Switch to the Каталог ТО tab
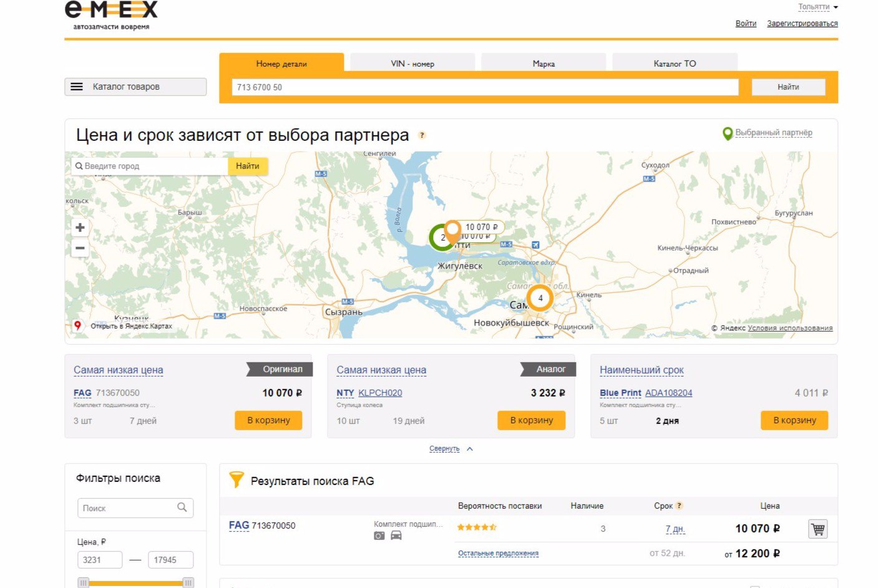Image resolution: width=878 pixels, height=588 pixels. 675,63
